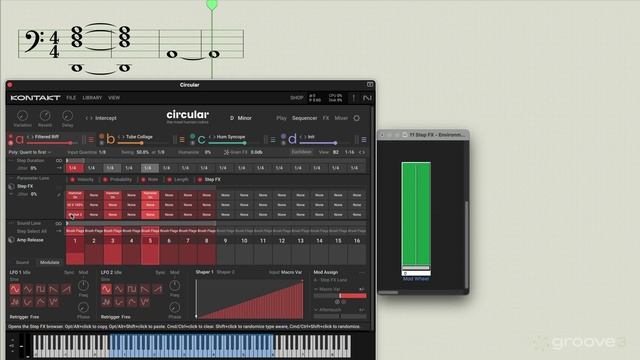This screenshot has height=360, width=640.
Task: Open the Poly Quant to first dropdown
Action: tap(30, 152)
